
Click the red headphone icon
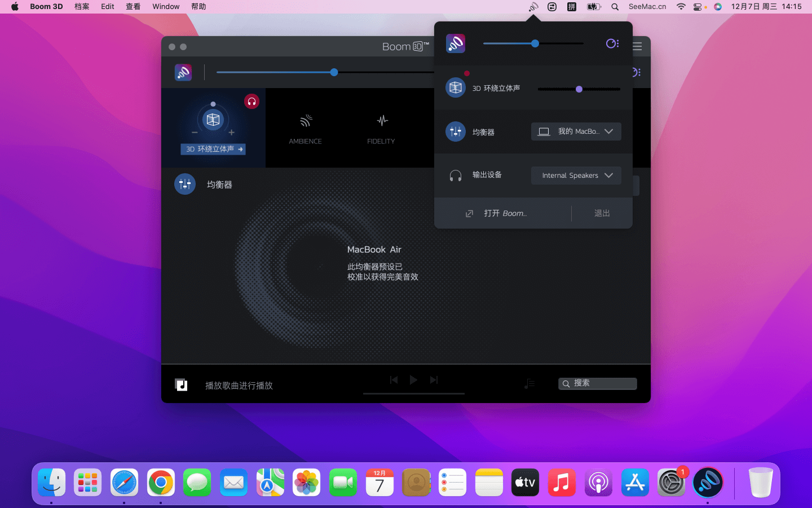pyautogui.click(x=251, y=102)
